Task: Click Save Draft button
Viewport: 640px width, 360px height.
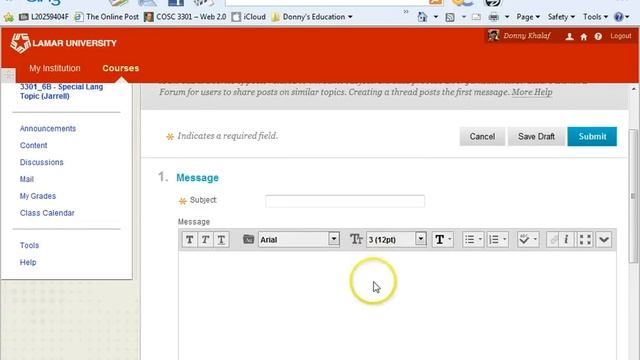Action: [536, 136]
